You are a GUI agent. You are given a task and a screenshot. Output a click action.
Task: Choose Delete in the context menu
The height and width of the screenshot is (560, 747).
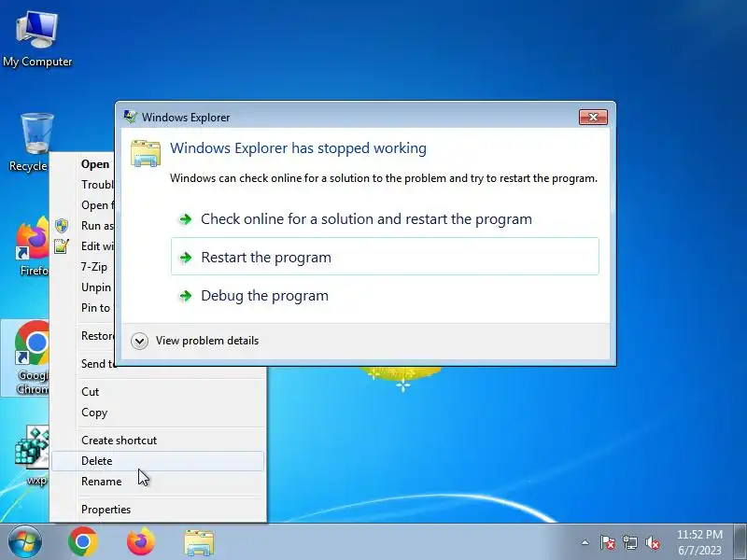[158, 461]
